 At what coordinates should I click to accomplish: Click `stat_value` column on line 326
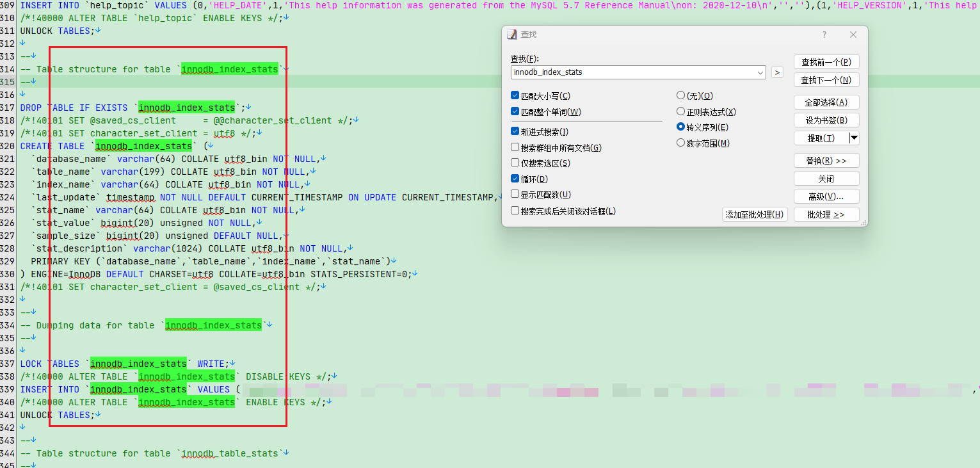point(63,223)
